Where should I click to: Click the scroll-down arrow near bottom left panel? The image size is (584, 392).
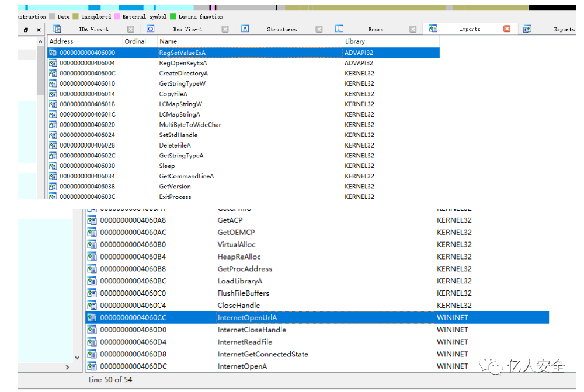[77, 358]
